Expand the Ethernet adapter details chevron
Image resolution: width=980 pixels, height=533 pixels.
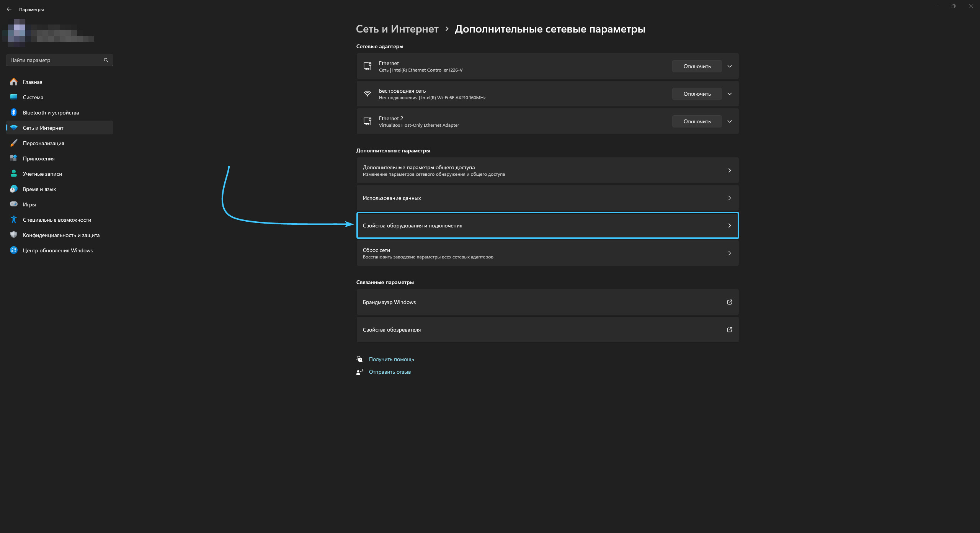729,66
